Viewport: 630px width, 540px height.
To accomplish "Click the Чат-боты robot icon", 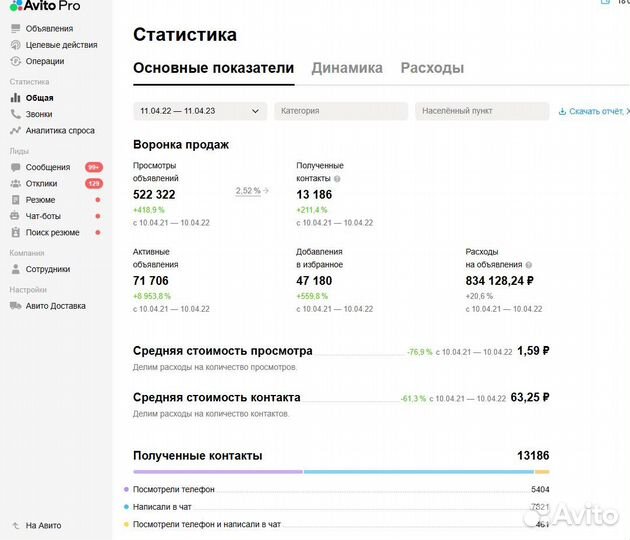I will click(x=15, y=216).
